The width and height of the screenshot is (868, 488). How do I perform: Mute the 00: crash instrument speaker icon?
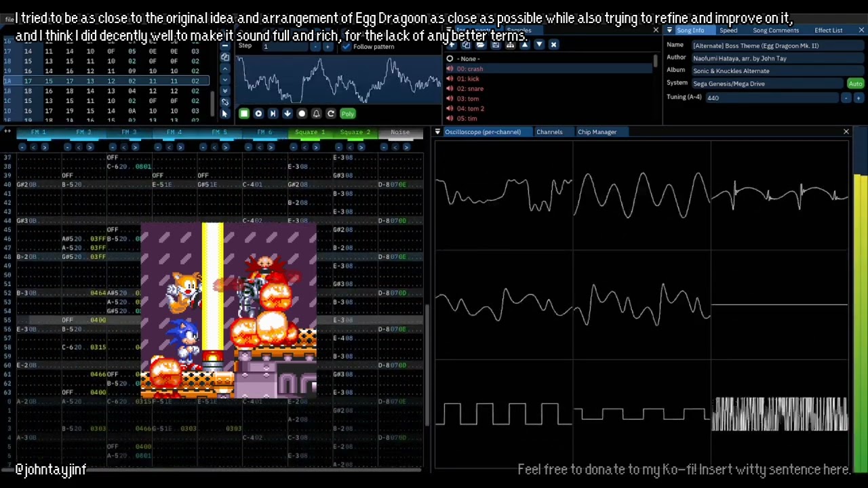click(x=450, y=69)
